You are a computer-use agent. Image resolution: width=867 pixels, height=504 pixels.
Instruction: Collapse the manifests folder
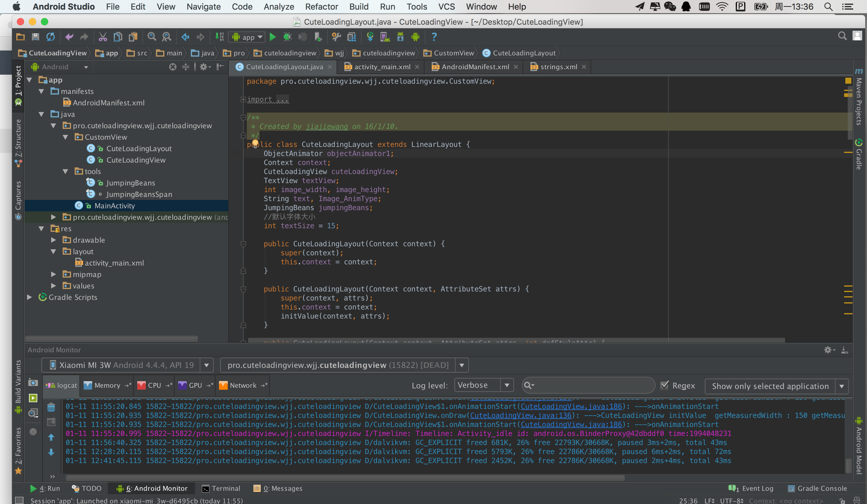[x=41, y=91]
